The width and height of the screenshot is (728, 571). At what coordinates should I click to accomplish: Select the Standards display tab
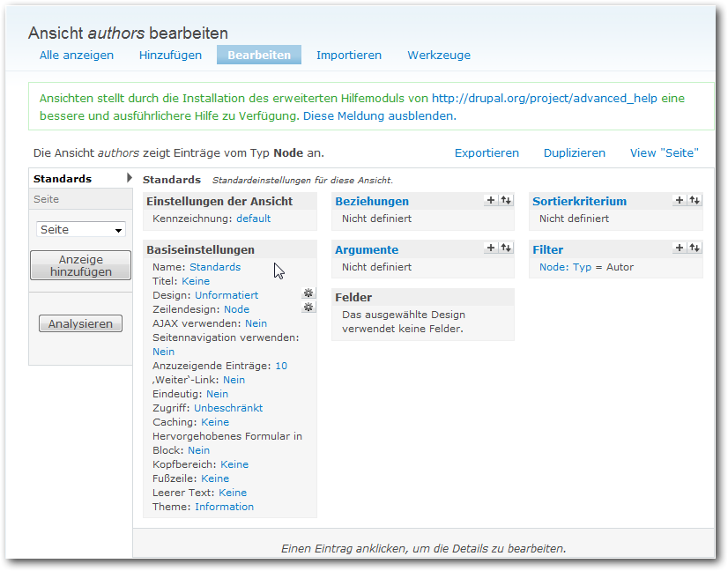[63, 179]
